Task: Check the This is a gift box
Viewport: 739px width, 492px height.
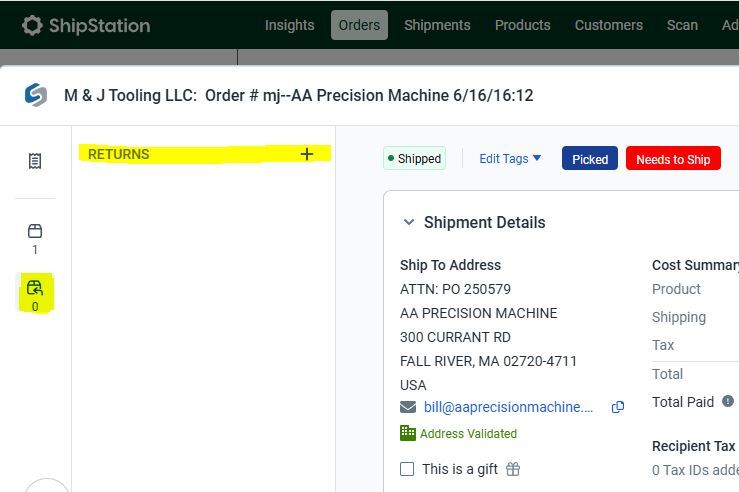Action: [x=407, y=469]
